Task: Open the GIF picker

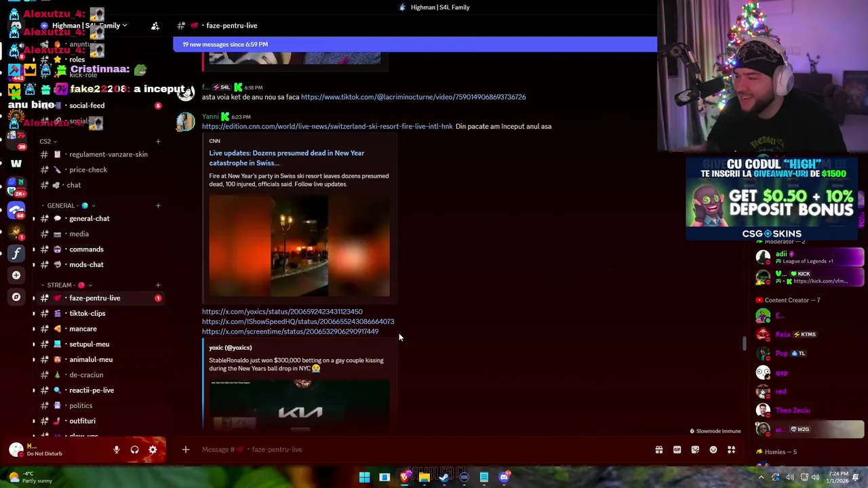Action: (677, 449)
